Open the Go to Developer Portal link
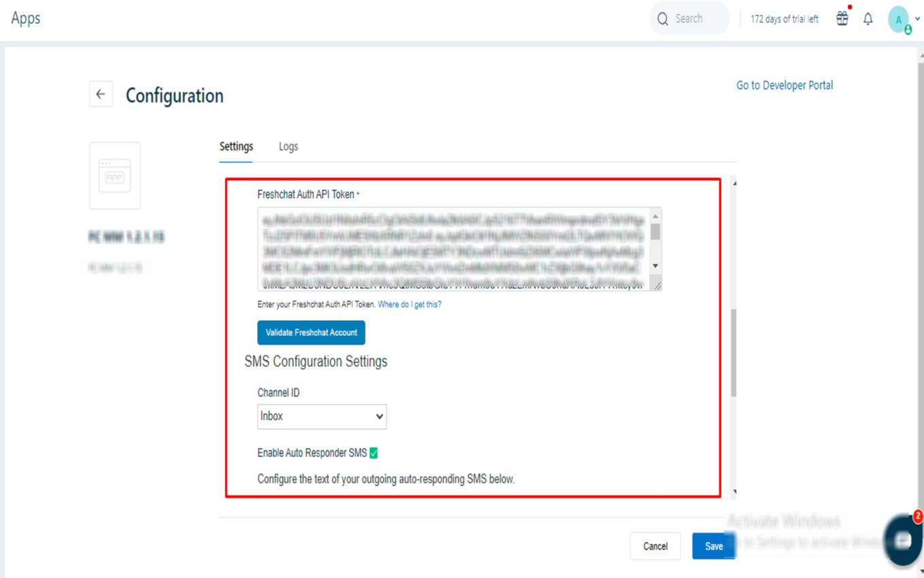 pyautogui.click(x=784, y=85)
